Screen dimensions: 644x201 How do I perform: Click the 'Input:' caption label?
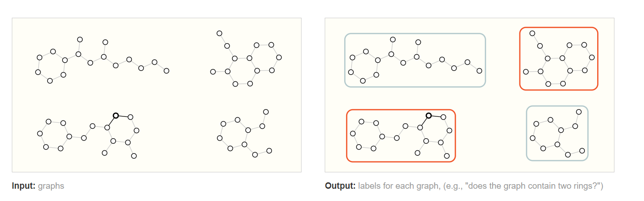click(x=24, y=186)
